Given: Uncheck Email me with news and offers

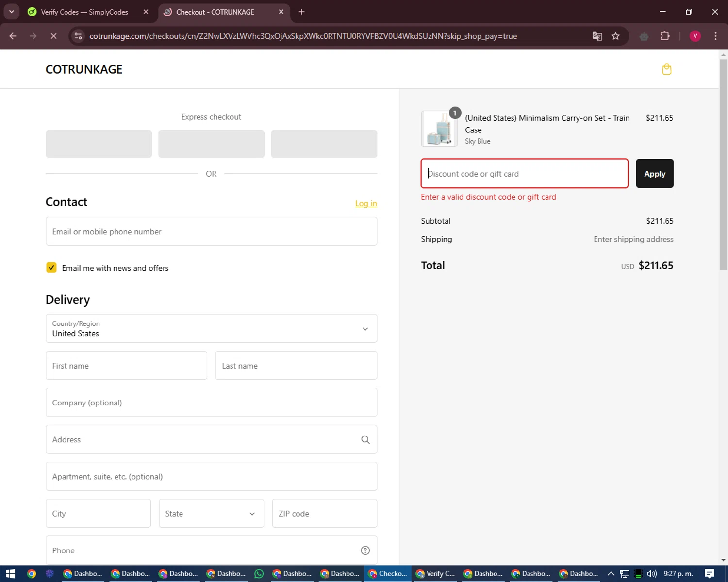Looking at the screenshot, I should 51,268.
